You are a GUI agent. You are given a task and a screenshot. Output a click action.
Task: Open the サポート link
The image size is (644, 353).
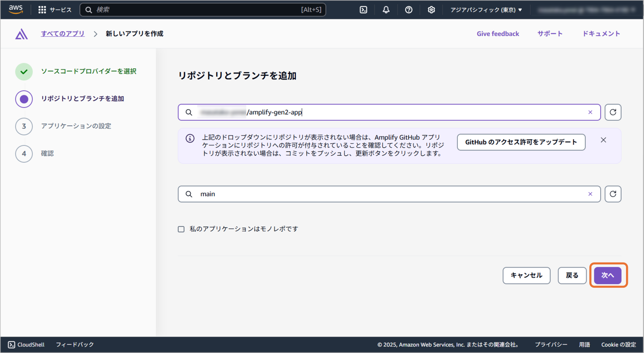click(x=550, y=34)
